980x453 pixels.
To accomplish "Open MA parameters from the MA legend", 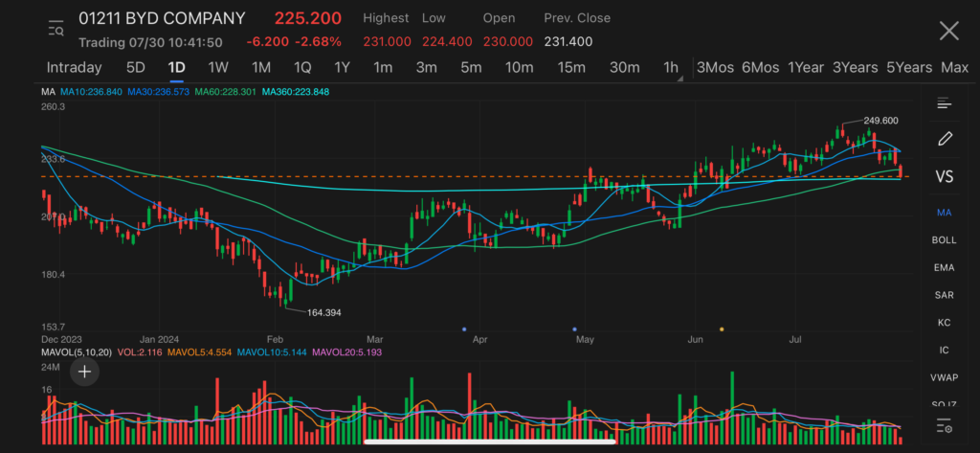I will click(48, 92).
